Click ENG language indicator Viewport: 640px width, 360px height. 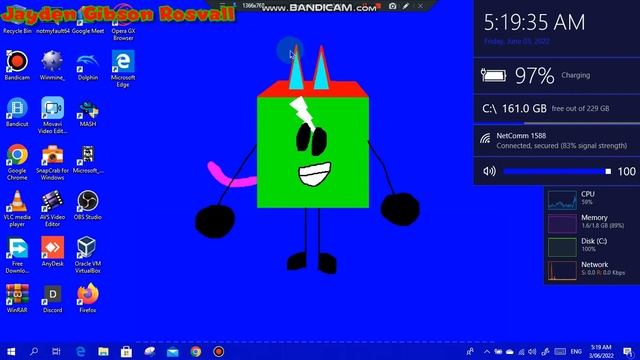[x=576, y=351]
